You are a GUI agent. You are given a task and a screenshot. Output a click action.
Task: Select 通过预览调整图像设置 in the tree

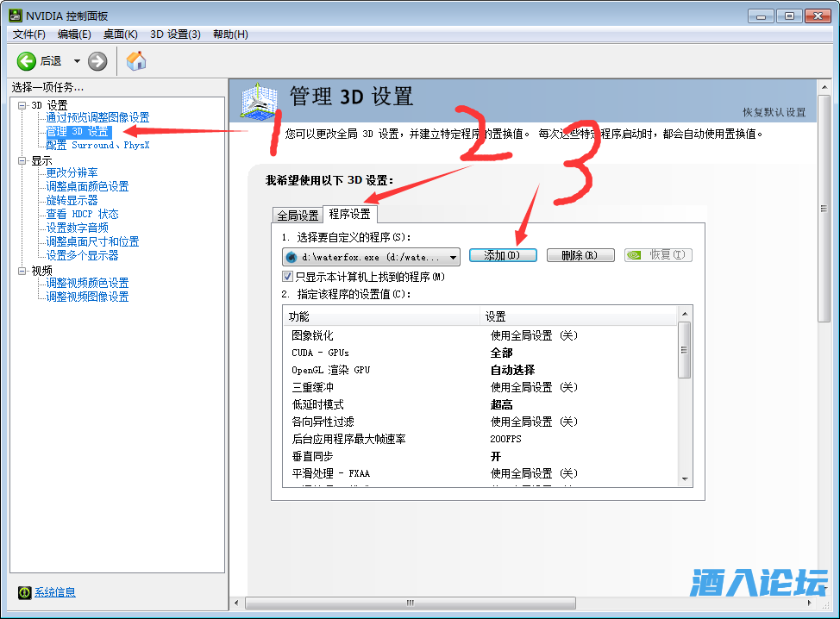[97, 117]
